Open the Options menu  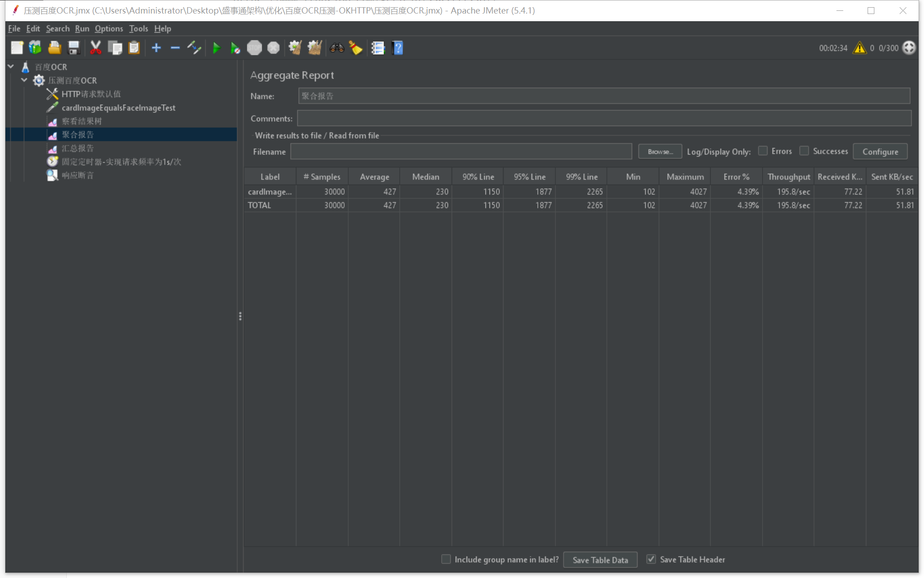tap(108, 28)
